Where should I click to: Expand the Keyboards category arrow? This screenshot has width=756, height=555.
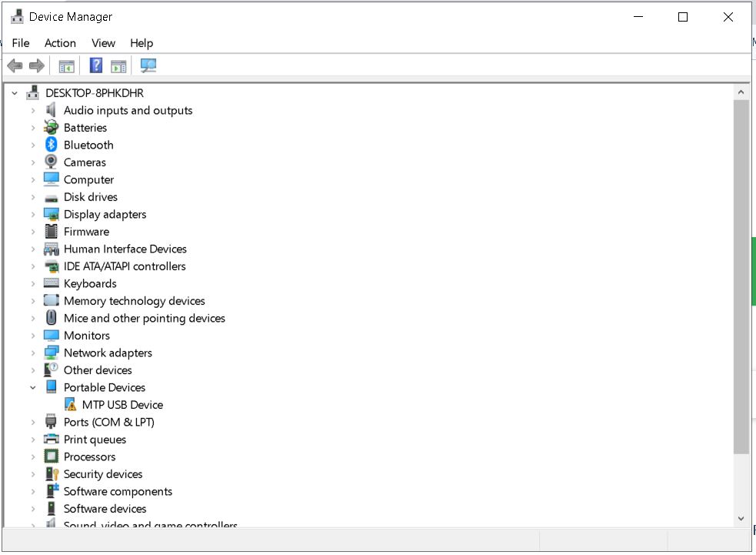click(x=33, y=283)
